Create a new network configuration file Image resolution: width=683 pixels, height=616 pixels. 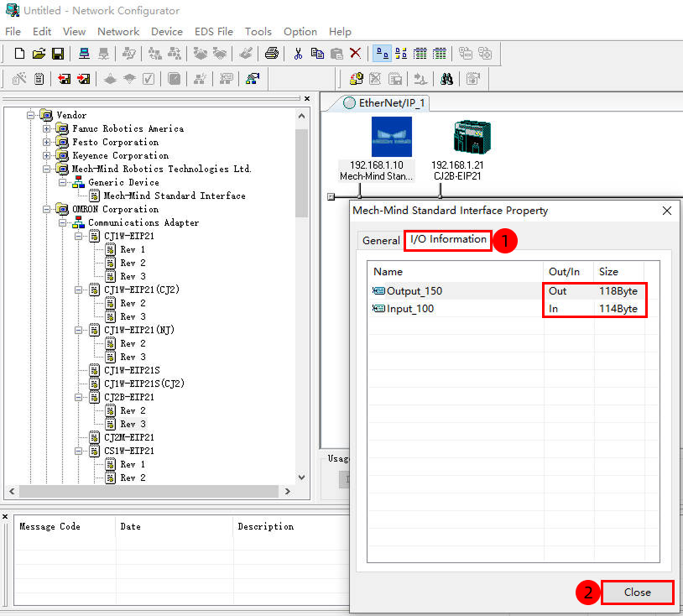[x=19, y=53]
